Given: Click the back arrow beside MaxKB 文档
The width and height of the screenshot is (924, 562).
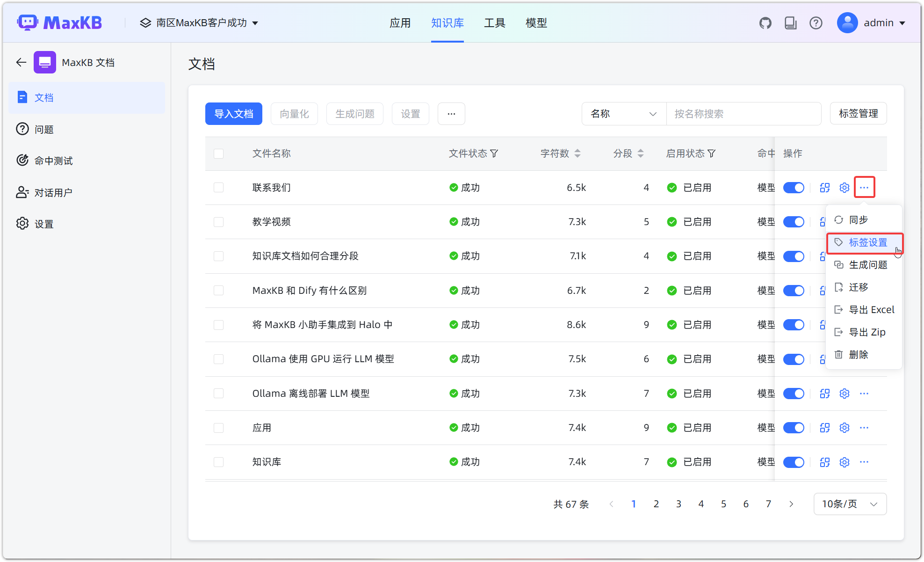Looking at the screenshot, I should pos(21,62).
